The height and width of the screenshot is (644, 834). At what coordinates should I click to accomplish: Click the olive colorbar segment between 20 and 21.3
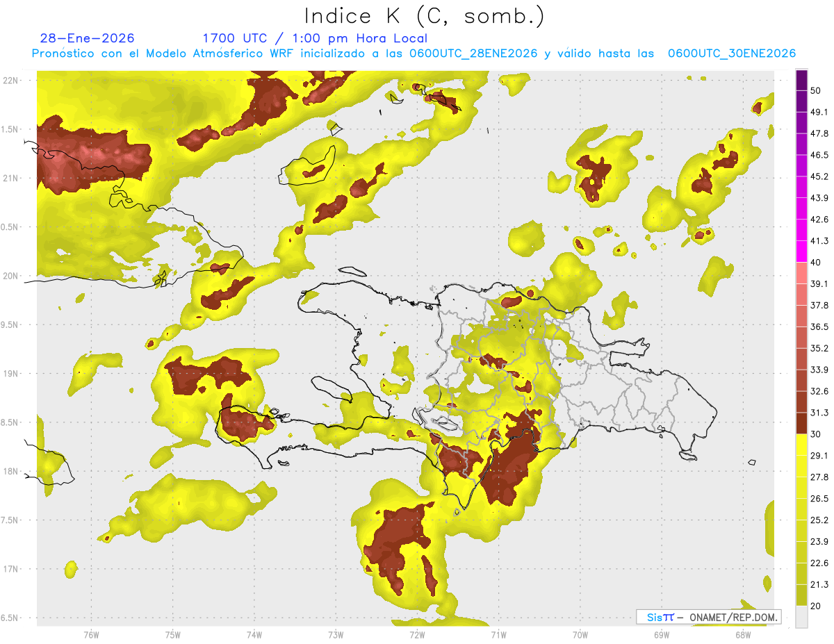[801, 595]
